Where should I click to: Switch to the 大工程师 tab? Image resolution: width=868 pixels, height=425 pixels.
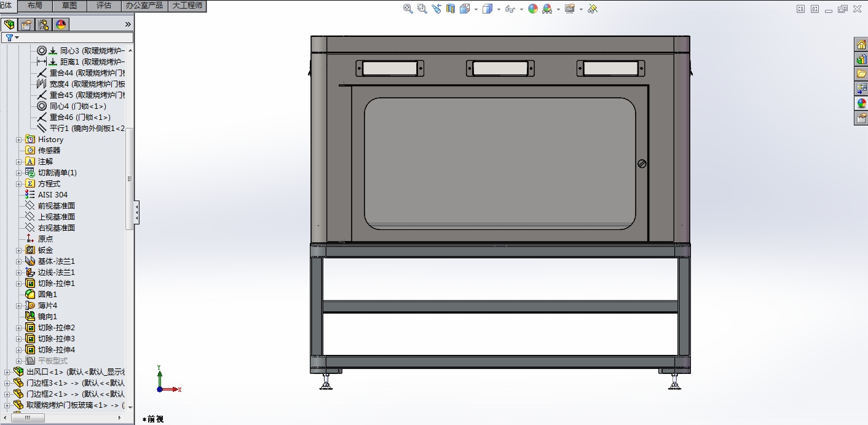187,6
